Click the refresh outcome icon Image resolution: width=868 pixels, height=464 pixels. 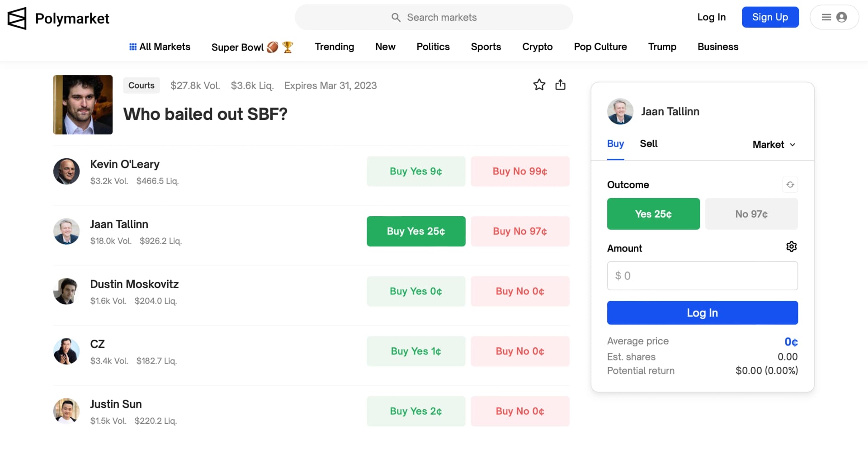[x=790, y=185]
